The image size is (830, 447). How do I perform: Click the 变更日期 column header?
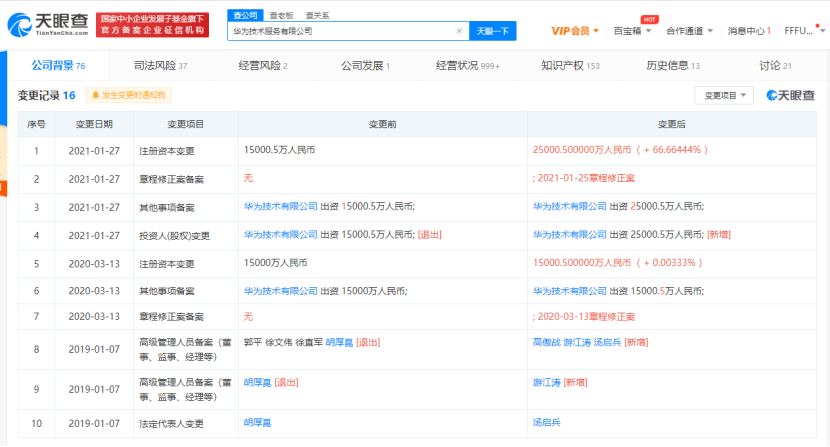click(94, 124)
